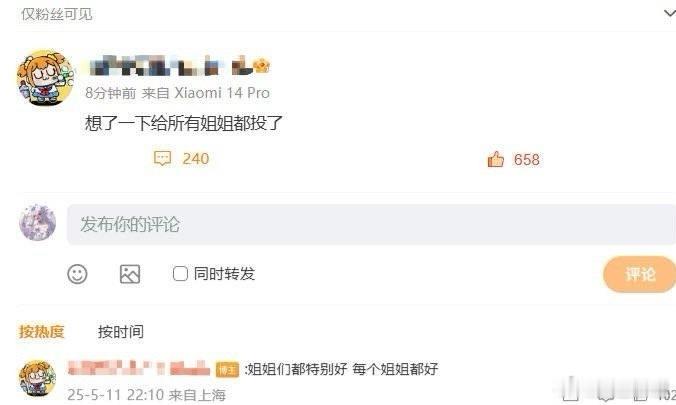
Task: Click the crown badge beside the username
Action: click(262, 66)
